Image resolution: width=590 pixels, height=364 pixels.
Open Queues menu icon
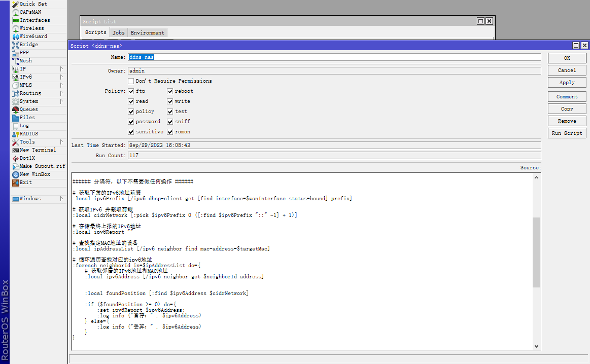click(15, 110)
